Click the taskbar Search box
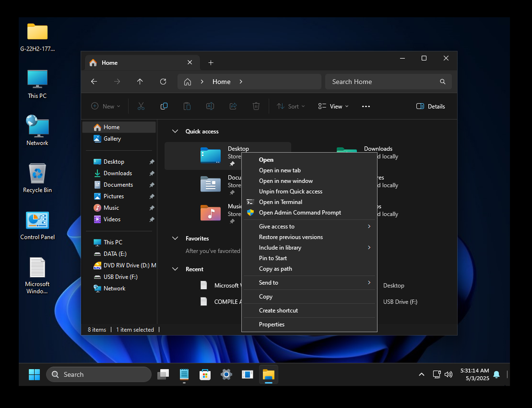 99,374
